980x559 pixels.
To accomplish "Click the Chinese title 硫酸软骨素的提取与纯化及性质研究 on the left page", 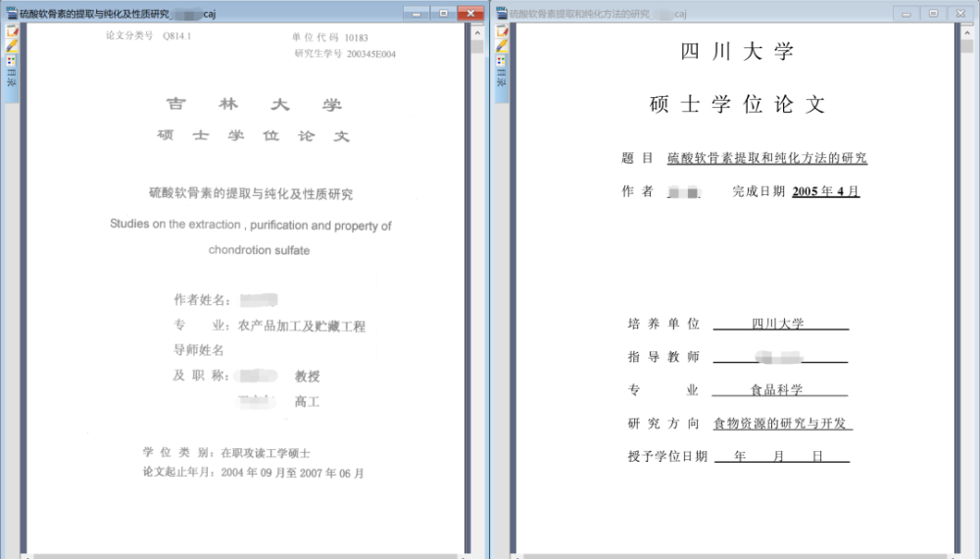I will (x=251, y=194).
